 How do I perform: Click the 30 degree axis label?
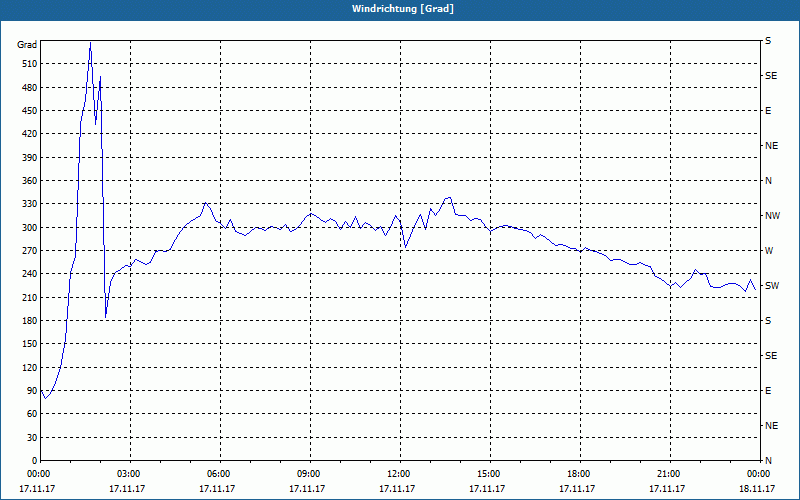(32, 437)
